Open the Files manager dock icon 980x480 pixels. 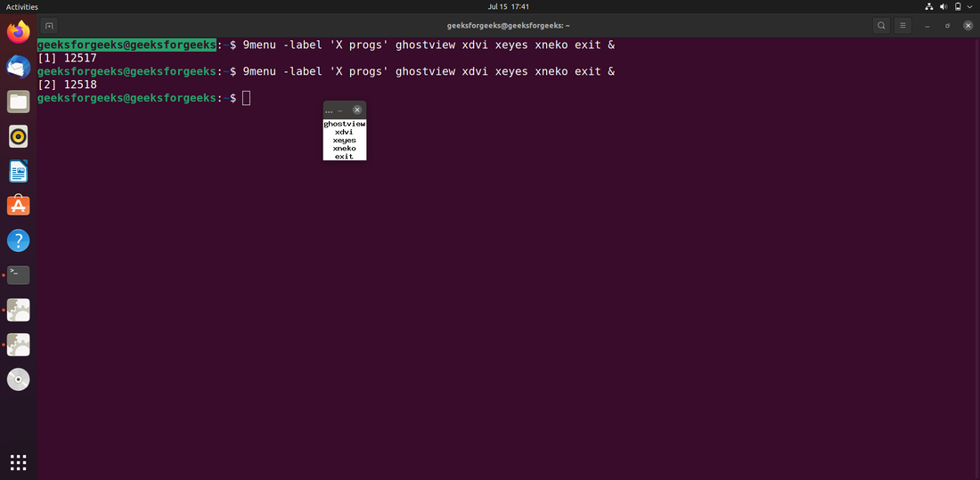(x=18, y=102)
